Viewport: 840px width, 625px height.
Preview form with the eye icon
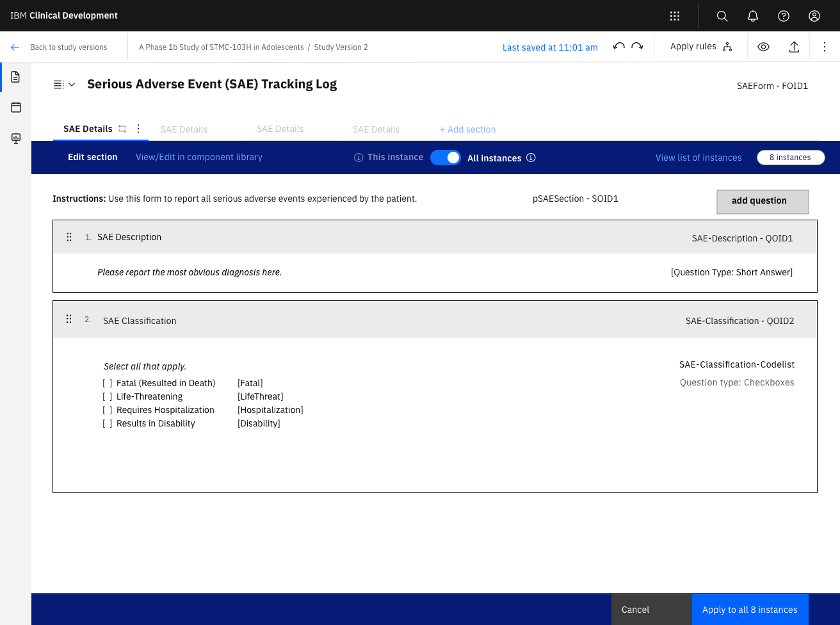[x=763, y=47]
